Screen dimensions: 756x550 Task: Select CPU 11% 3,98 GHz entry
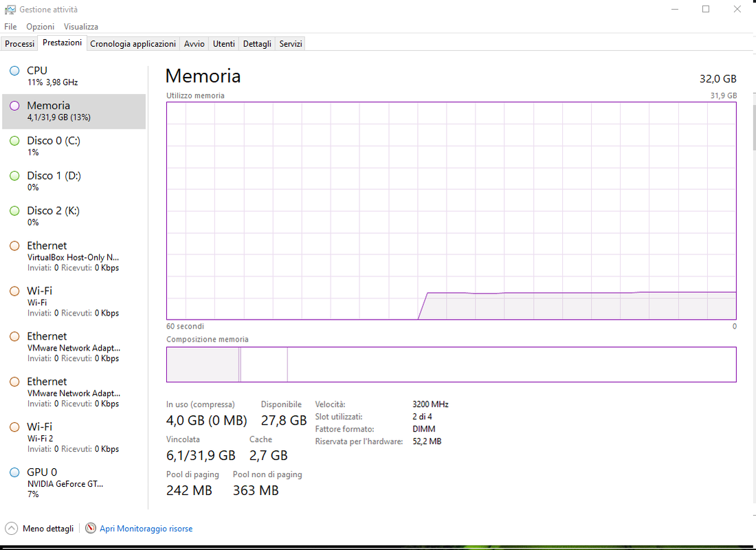(74, 76)
